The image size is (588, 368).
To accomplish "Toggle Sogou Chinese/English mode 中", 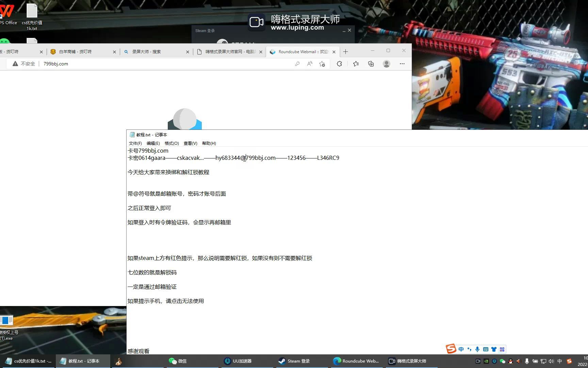I will [461, 349].
